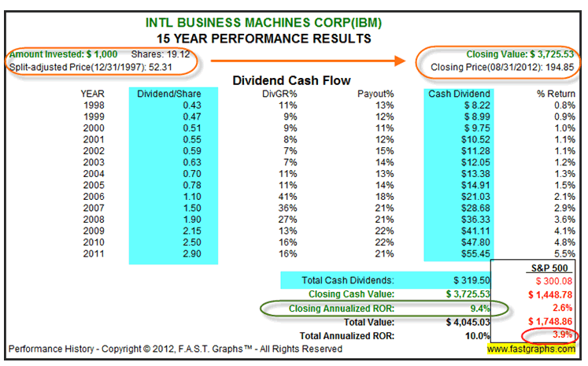The width and height of the screenshot is (588, 366).
Task: Click the S&P 500 column heading
Action: pyautogui.click(x=549, y=268)
